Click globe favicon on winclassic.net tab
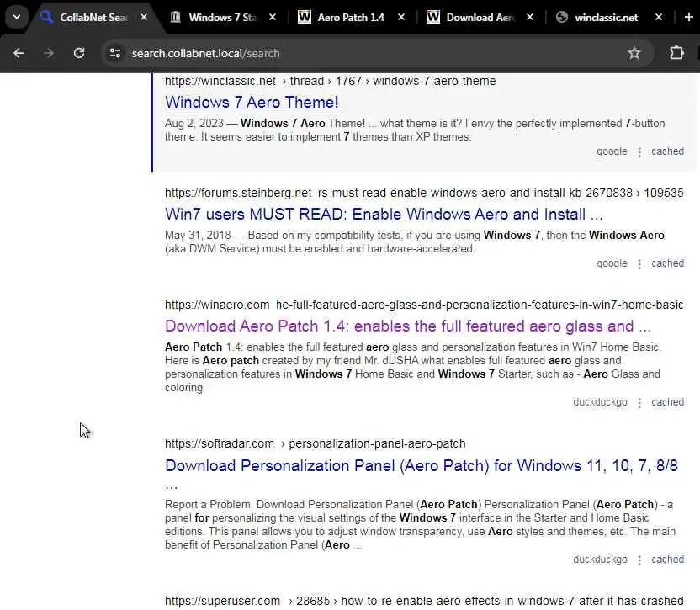The width and height of the screenshot is (700, 610). (x=562, y=18)
